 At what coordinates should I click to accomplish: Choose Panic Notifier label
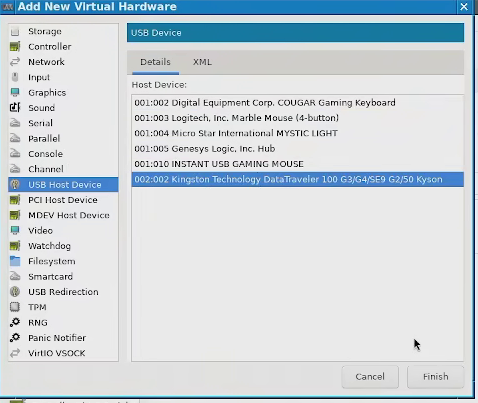point(57,338)
